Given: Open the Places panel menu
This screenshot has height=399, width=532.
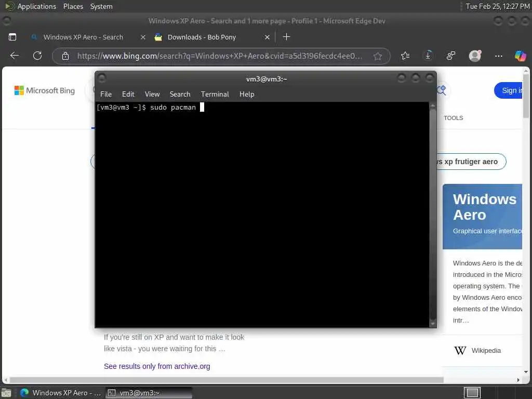Looking at the screenshot, I should pos(73,6).
